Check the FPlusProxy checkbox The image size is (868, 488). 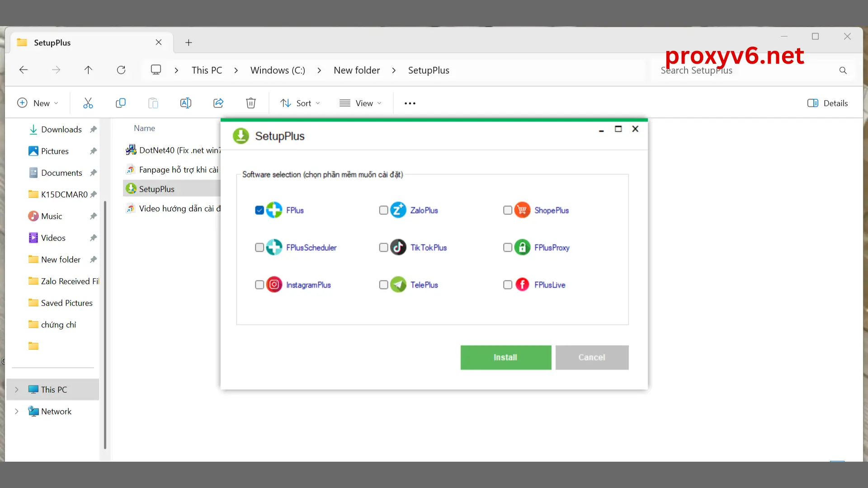(508, 247)
